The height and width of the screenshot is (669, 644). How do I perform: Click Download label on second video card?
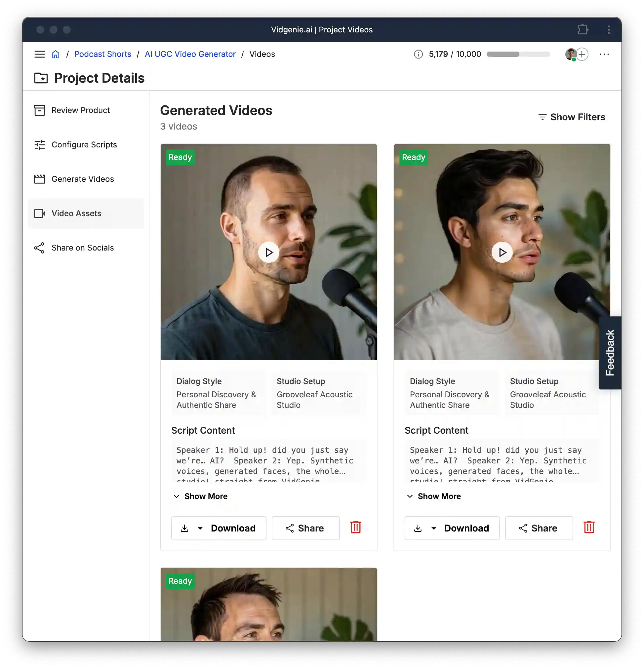point(466,529)
